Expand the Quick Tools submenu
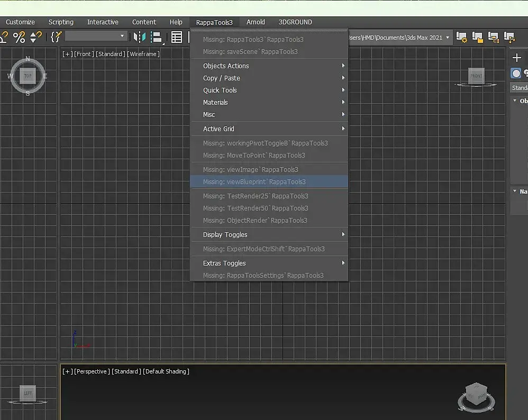The height and width of the screenshot is (420, 528). click(269, 90)
